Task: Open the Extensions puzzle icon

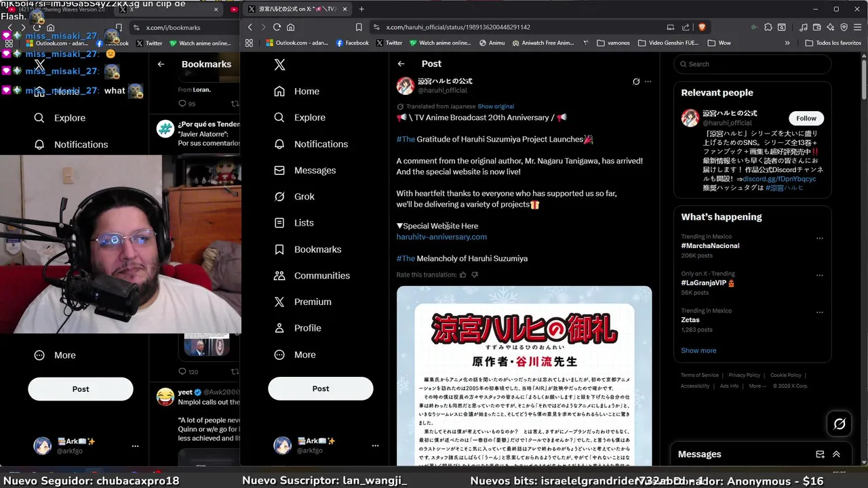Action: tap(768, 27)
